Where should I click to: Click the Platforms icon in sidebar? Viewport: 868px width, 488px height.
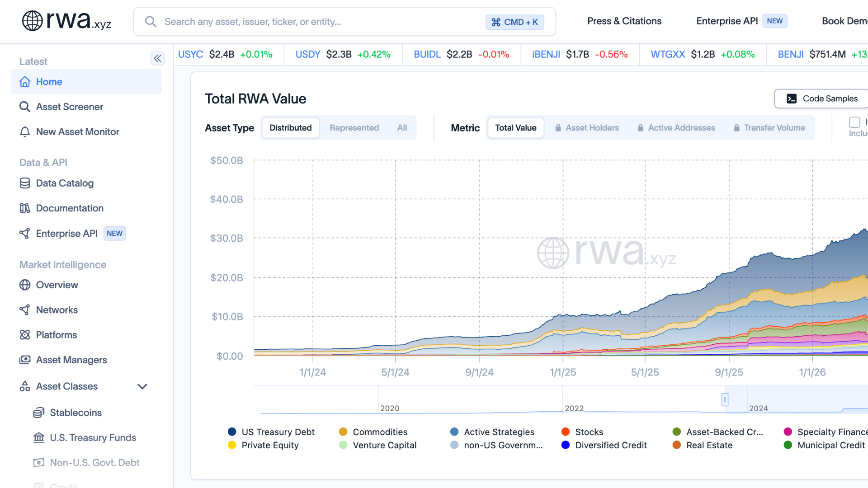coord(25,335)
